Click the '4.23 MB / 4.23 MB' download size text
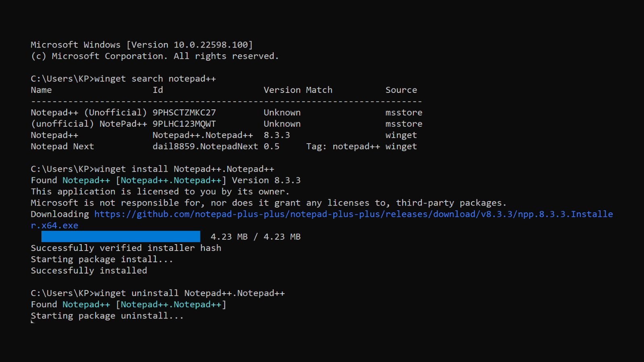644x362 pixels. pyautogui.click(x=256, y=237)
